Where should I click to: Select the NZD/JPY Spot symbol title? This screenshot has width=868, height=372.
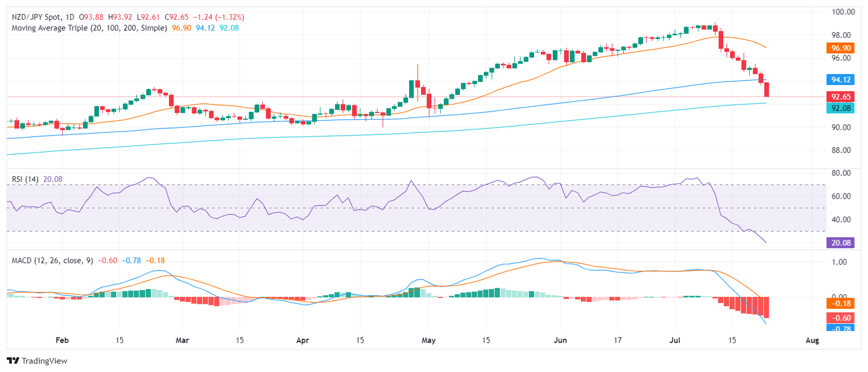(x=37, y=17)
